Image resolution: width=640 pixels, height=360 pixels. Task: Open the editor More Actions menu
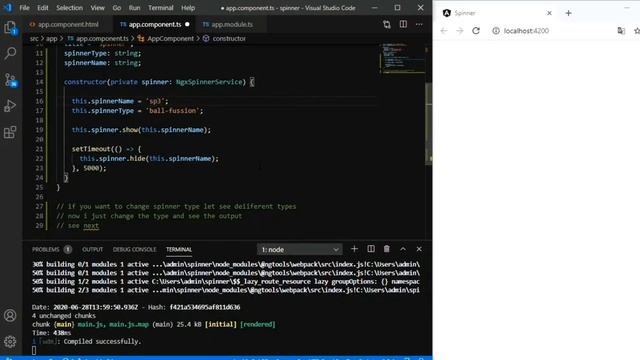coord(419,24)
